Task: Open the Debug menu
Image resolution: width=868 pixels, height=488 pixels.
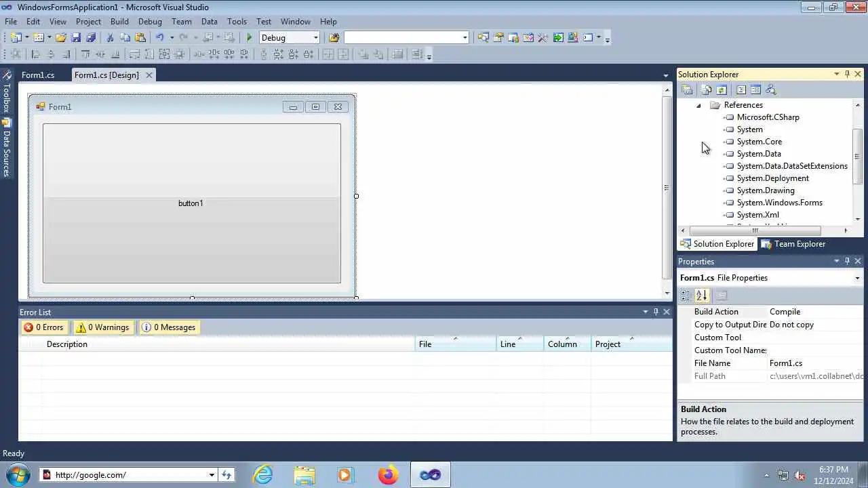Action: pos(150,21)
